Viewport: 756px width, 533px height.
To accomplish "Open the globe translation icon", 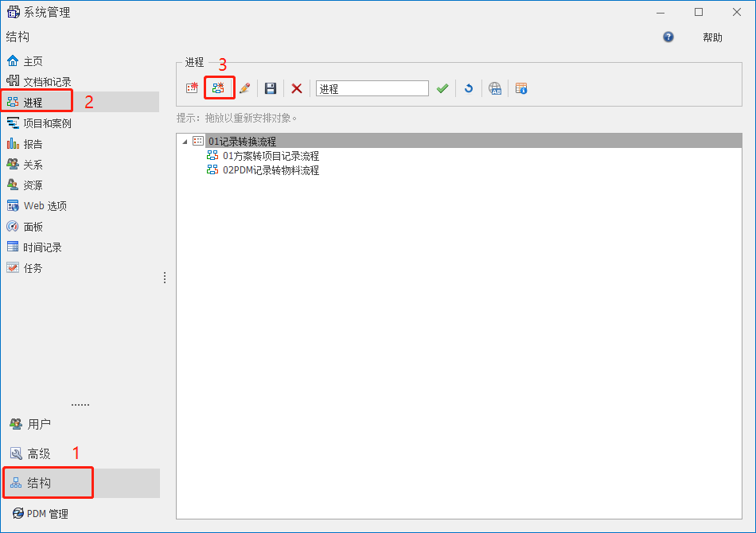I will click(x=495, y=88).
